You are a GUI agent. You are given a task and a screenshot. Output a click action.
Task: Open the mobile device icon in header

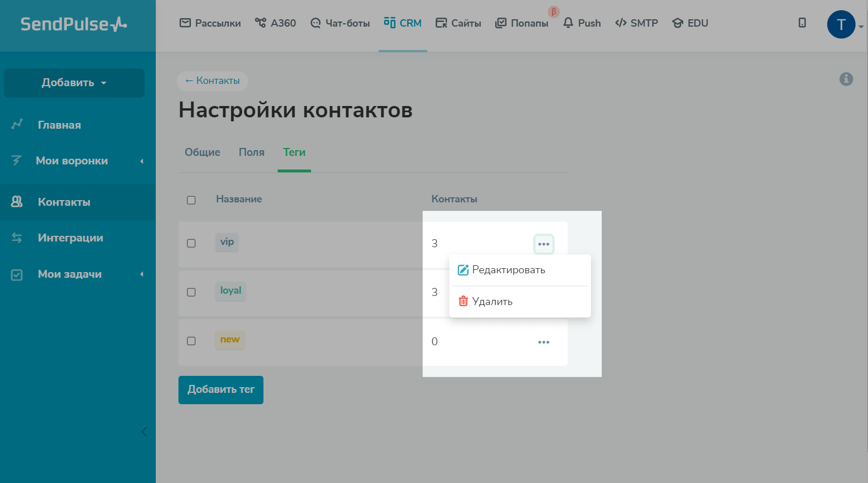coord(802,23)
